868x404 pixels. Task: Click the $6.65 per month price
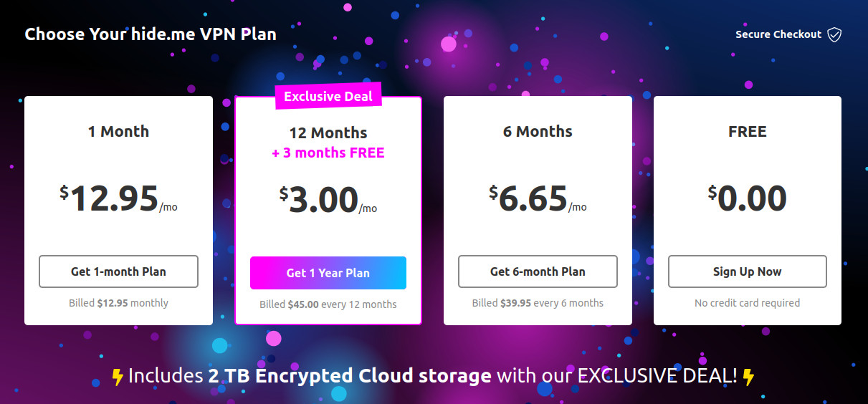pyautogui.click(x=538, y=198)
